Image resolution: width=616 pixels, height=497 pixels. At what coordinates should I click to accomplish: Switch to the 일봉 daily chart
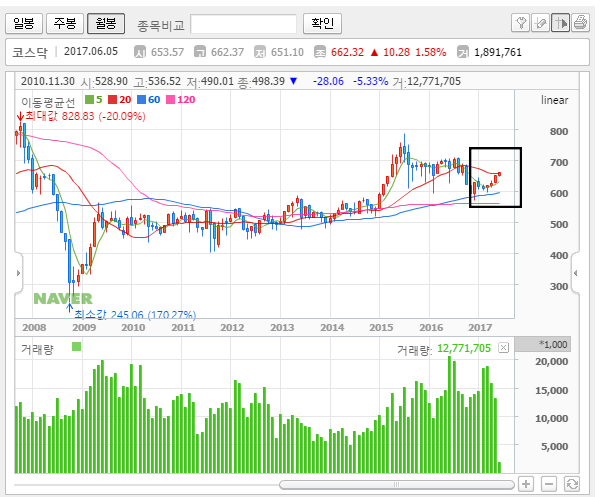tap(24, 24)
